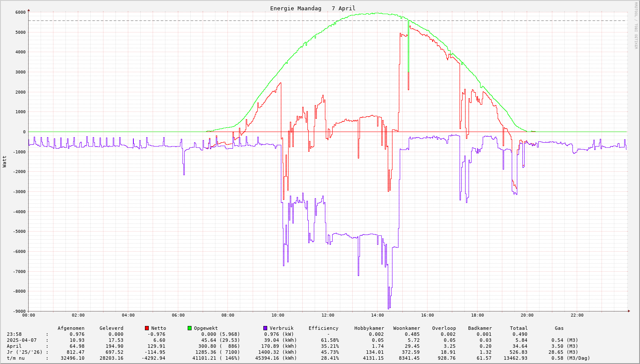Image resolution: width=640 pixels, height=364 pixels.
Task: Select the Afgenomen column header
Action: (x=71, y=328)
